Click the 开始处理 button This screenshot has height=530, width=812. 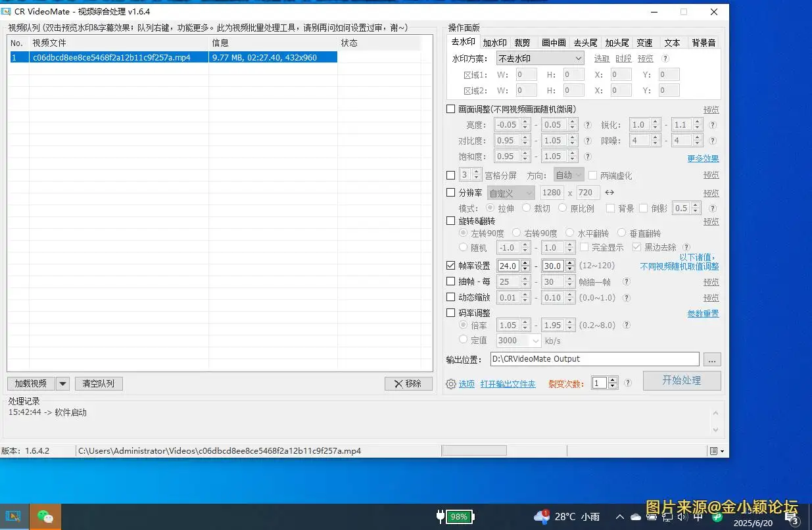682,381
